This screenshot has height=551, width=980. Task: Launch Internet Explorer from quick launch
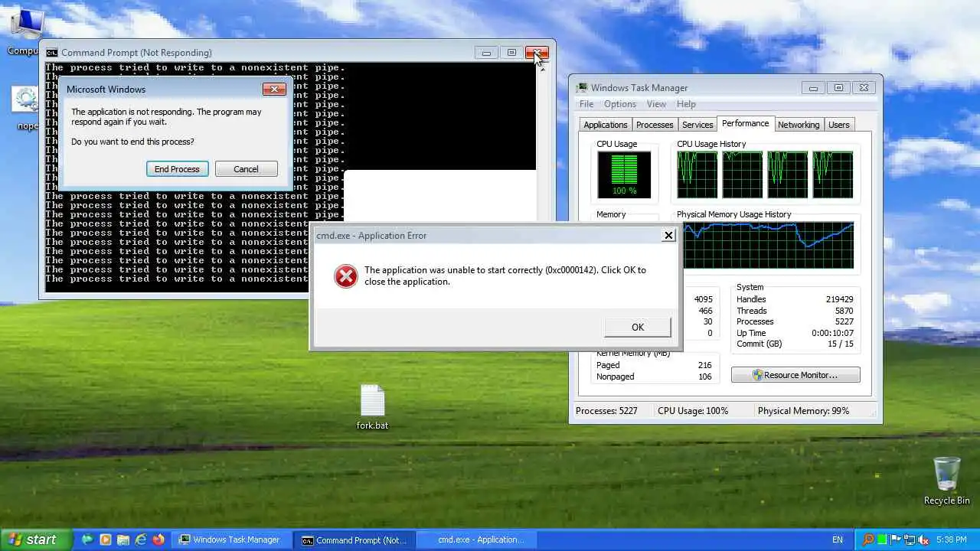[x=140, y=540]
